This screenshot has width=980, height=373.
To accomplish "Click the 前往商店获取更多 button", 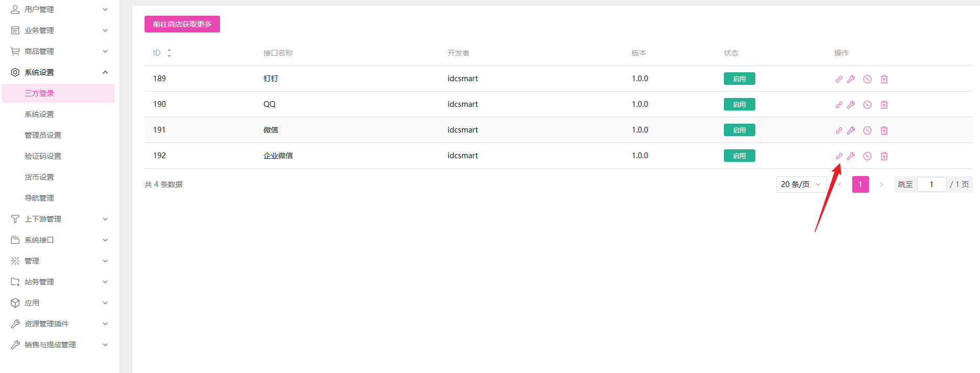I will [x=182, y=24].
